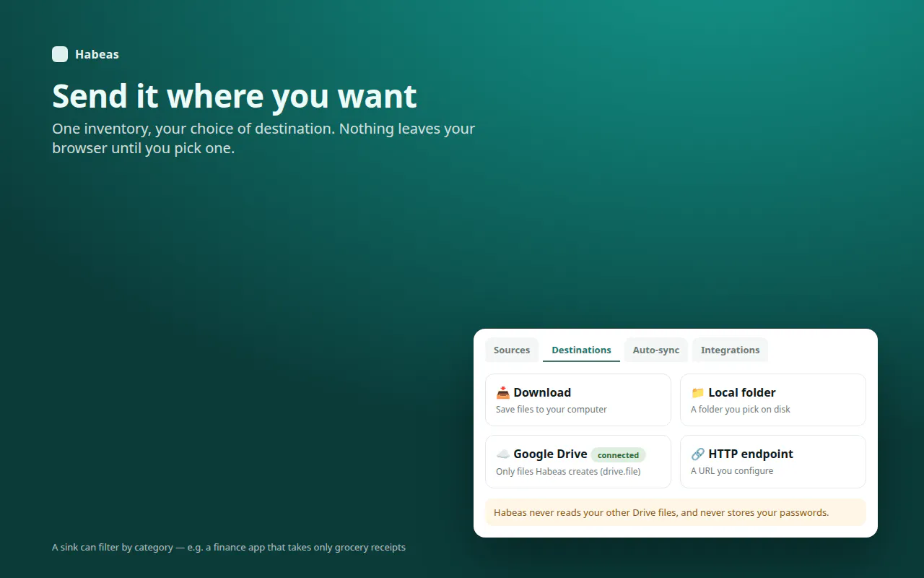924x578 pixels.
Task: Choose the Download destination card
Action: click(578, 400)
